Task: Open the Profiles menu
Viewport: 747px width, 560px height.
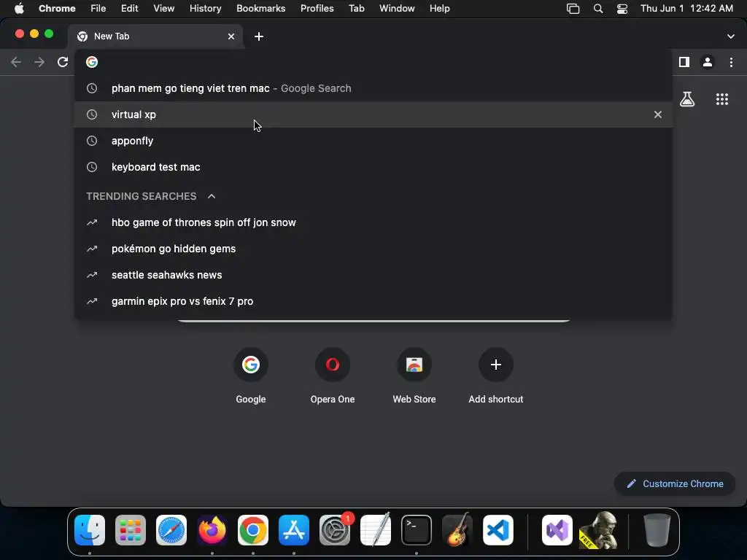Action: 317,9
